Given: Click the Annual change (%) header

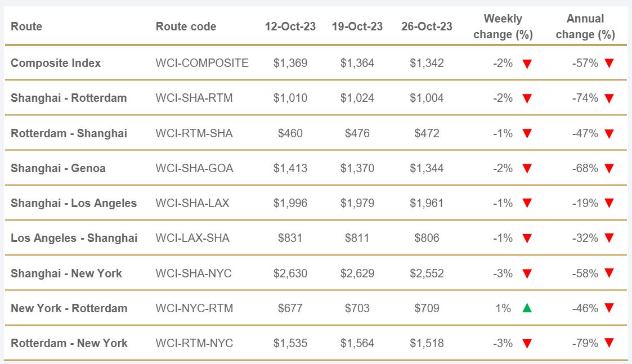Looking at the screenshot, I should 585,26.
